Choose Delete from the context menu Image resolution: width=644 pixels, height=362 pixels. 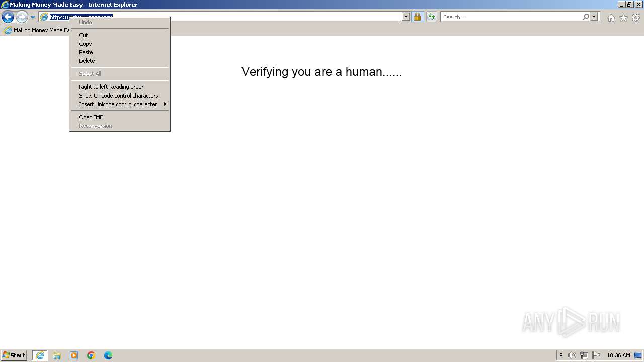pos(119,61)
